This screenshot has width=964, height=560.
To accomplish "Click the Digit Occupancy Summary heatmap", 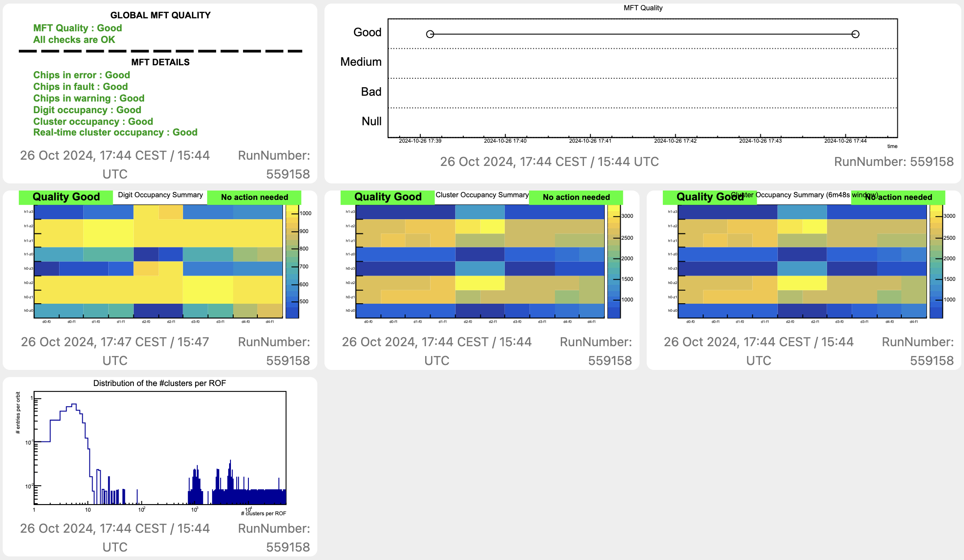I will pos(158,261).
